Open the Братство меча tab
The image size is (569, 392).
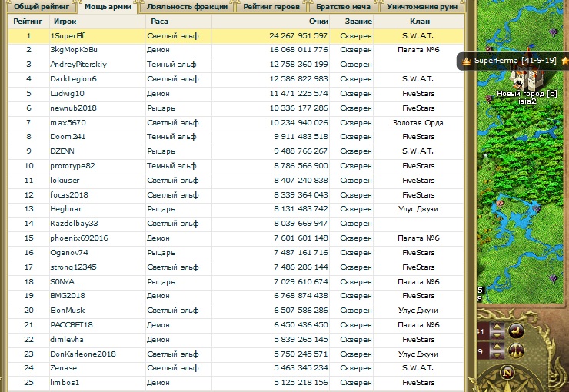(x=341, y=7)
